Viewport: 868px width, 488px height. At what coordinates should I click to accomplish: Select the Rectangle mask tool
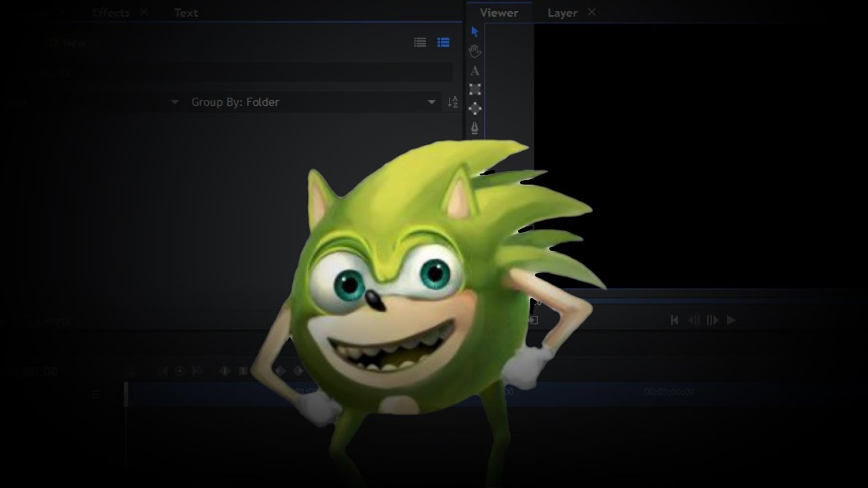pos(475,89)
